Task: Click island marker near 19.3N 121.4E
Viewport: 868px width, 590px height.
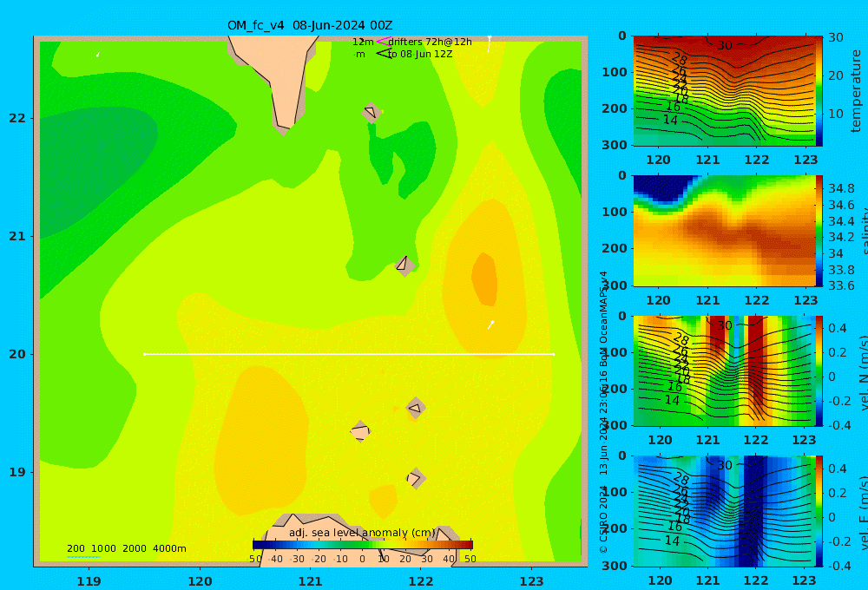Action: tap(360, 431)
